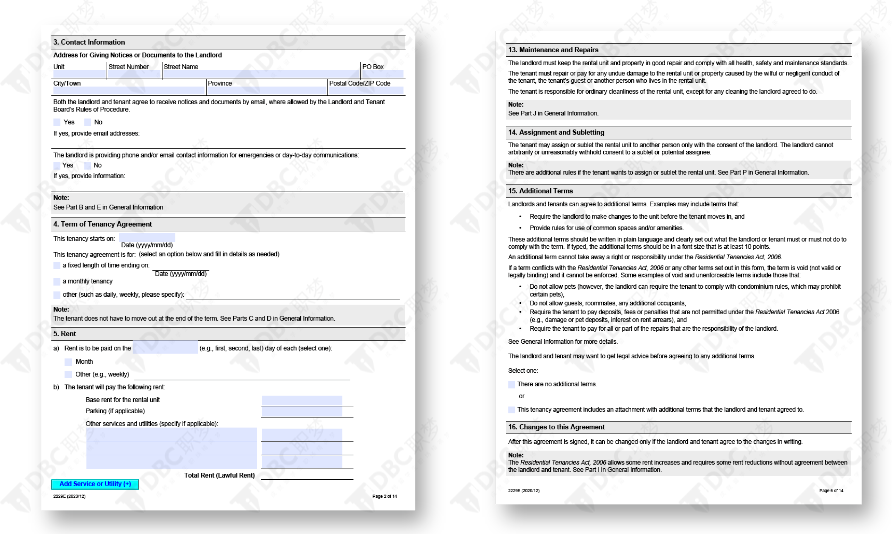The image size is (892, 534).
Task: Click the 'Parking (if applicable)' amount field
Action: point(302,411)
